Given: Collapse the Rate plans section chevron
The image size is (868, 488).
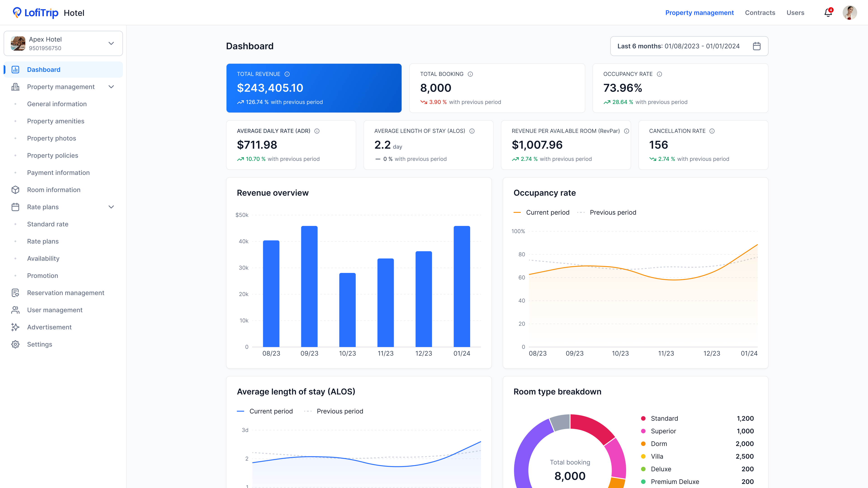Looking at the screenshot, I should [111, 207].
